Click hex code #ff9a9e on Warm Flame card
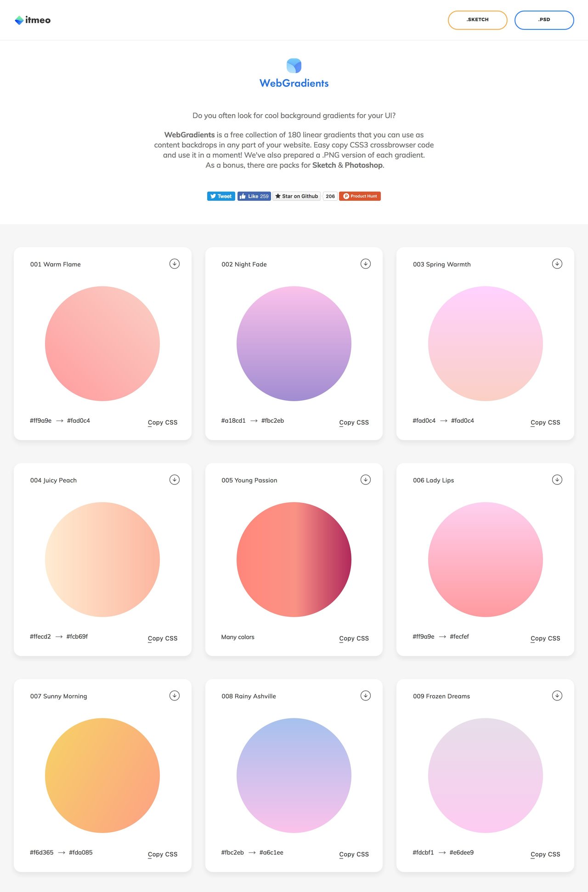The height and width of the screenshot is (892, 588). pos(41,420)
